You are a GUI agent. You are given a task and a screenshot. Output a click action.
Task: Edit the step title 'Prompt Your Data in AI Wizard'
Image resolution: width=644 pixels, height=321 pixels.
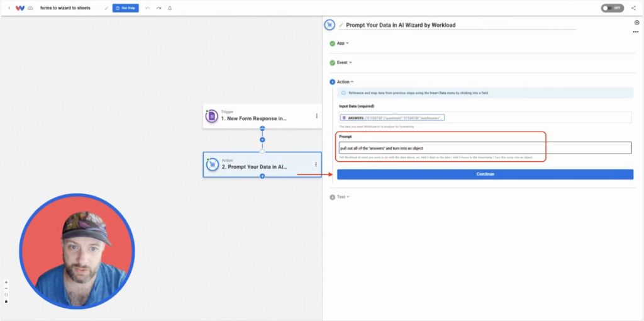point(401,25)
